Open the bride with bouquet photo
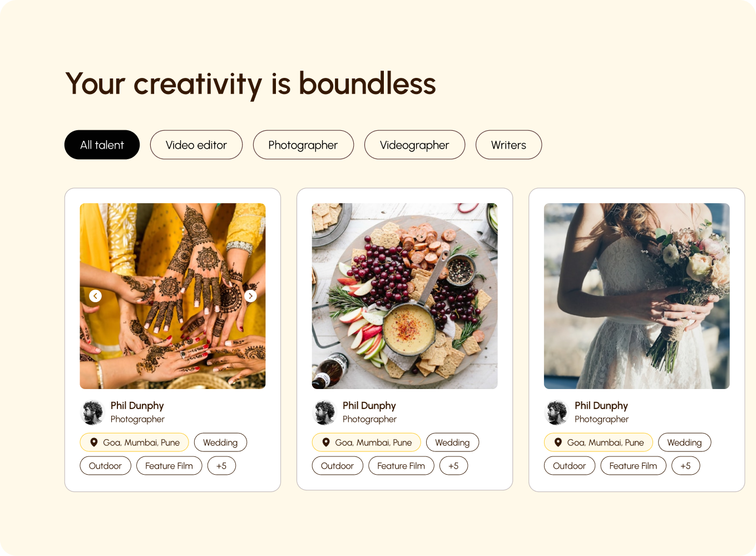The height and width of the screenshot is (556, 756). click(x=636, y=296)
